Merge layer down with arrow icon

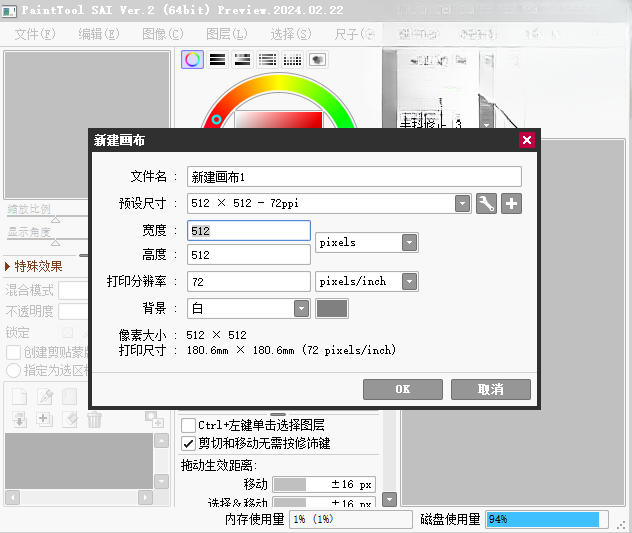coord(19,419)
